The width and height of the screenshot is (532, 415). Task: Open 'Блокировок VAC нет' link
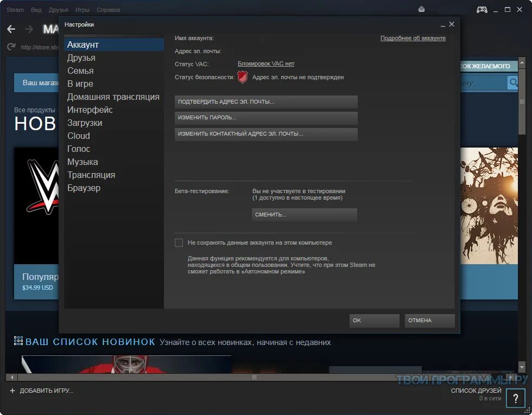(x=266, y=64)
